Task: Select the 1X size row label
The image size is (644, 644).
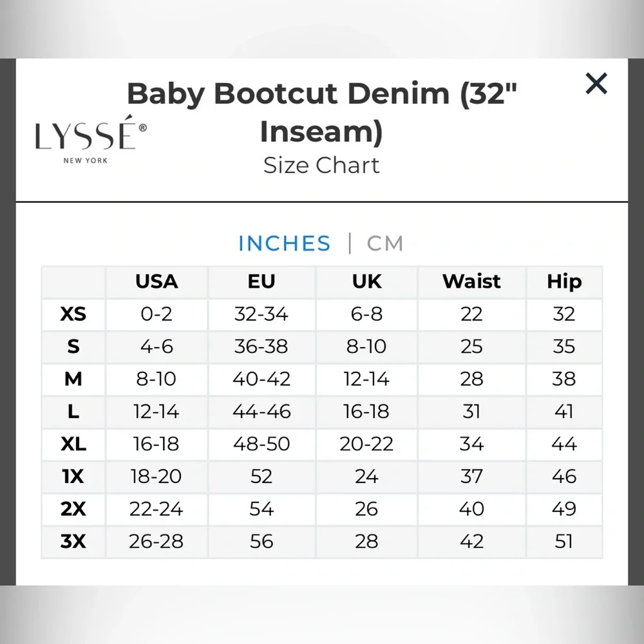Action: pyautogui.click(x=73, y=477)
